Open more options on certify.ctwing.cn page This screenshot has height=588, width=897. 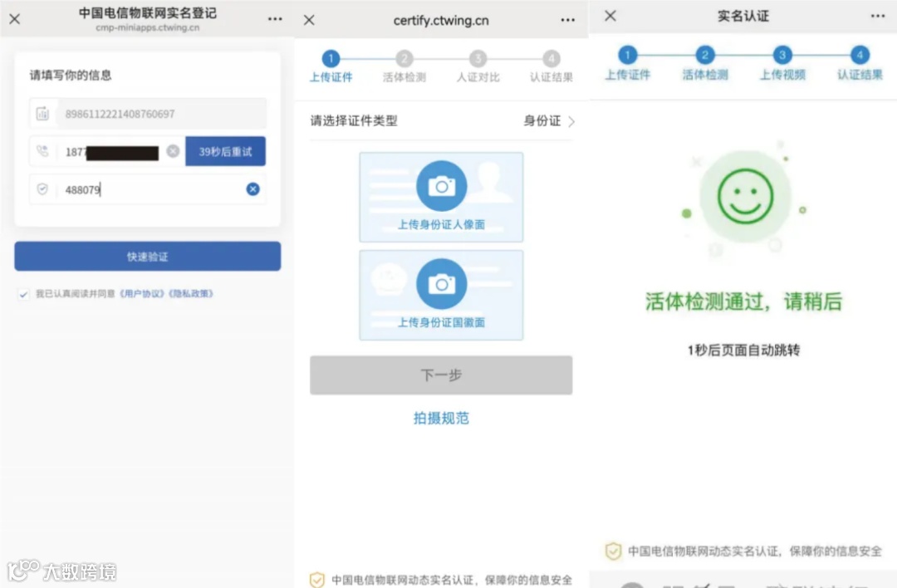pyautogui.click(x=567, y=20)
